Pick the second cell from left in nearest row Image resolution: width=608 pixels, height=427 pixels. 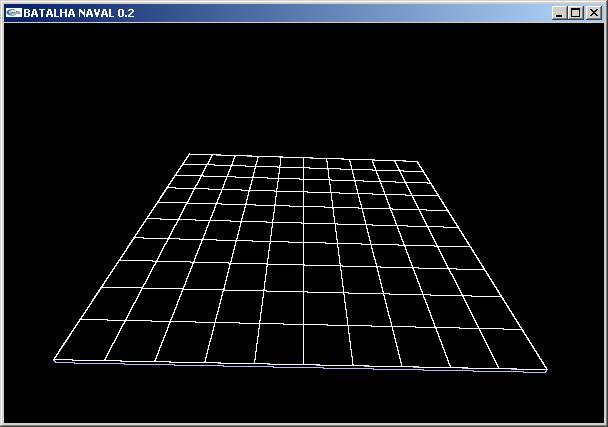pyautogui.click(x=132, y=340)
